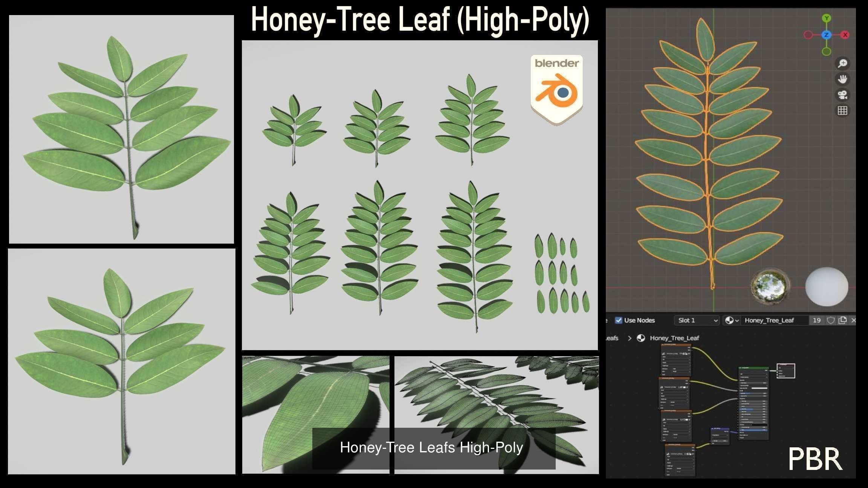Click the green Y axis on viewport gizmo
Viewport: 868px width, 488px height.
tap(827, 18)
